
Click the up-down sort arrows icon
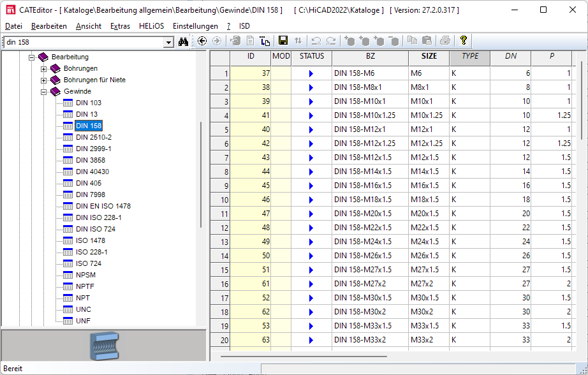[x=298, y=41]
